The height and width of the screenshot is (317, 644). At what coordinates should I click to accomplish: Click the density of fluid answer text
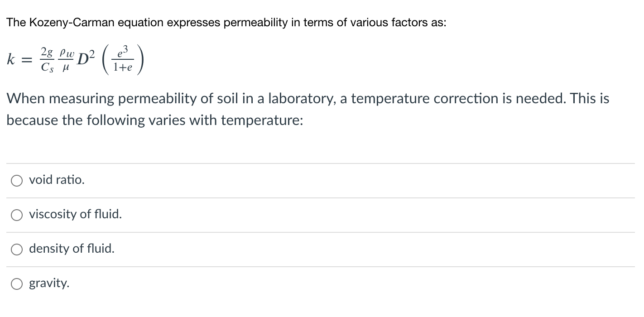(72, 249)
